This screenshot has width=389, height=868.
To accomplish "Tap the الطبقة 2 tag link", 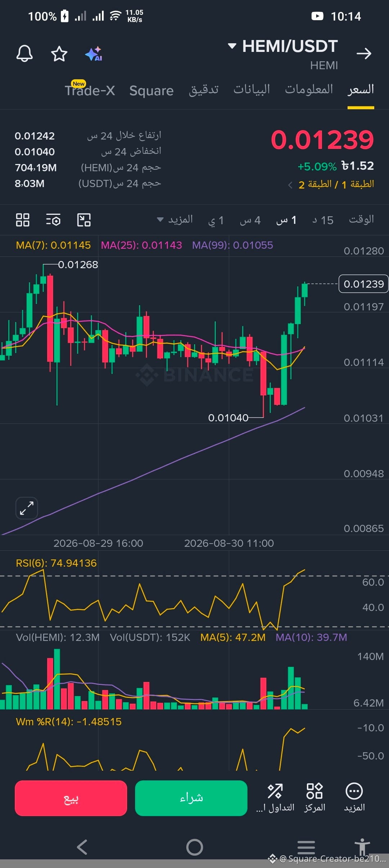I will (x=315, y=185).
